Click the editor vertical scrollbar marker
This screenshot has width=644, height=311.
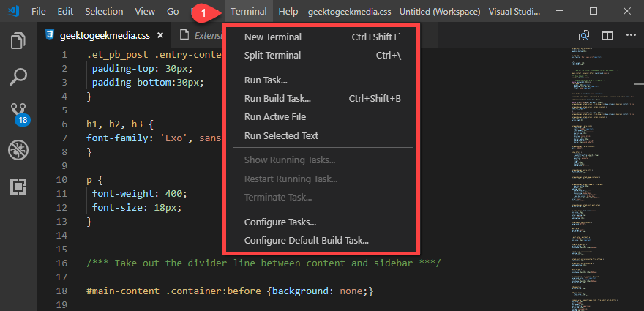click(639, 83)
